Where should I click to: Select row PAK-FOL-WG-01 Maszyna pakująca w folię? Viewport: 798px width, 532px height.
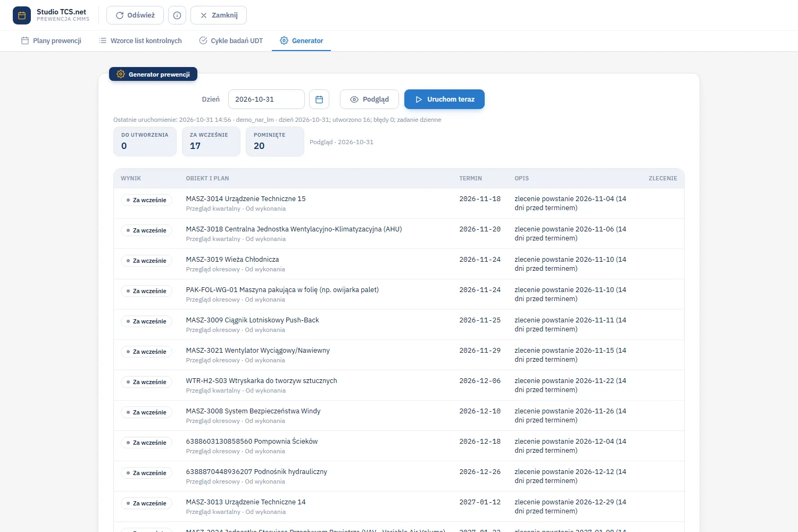[x=399, y=294]
